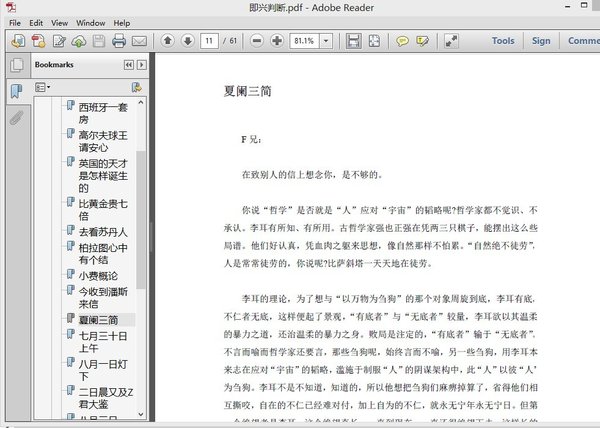Collapse the Bookmarks panel double-arrow button

click(129, 65)
